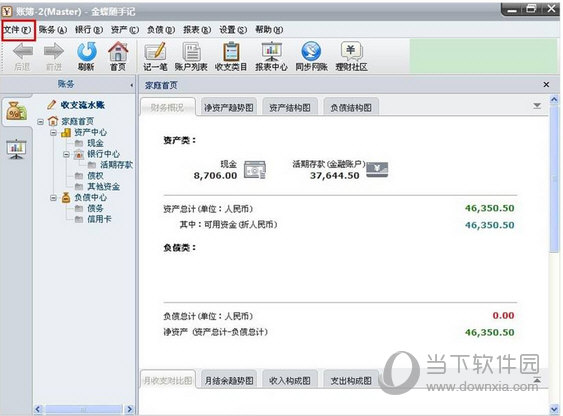
Task: Click the 前进 forward arrow icon
Action: coord(54,51)
